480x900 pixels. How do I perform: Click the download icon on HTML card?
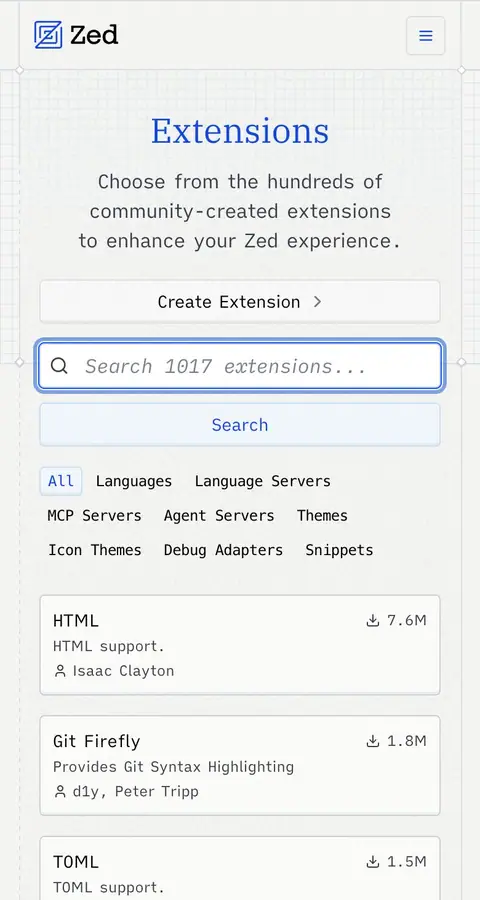373,620
